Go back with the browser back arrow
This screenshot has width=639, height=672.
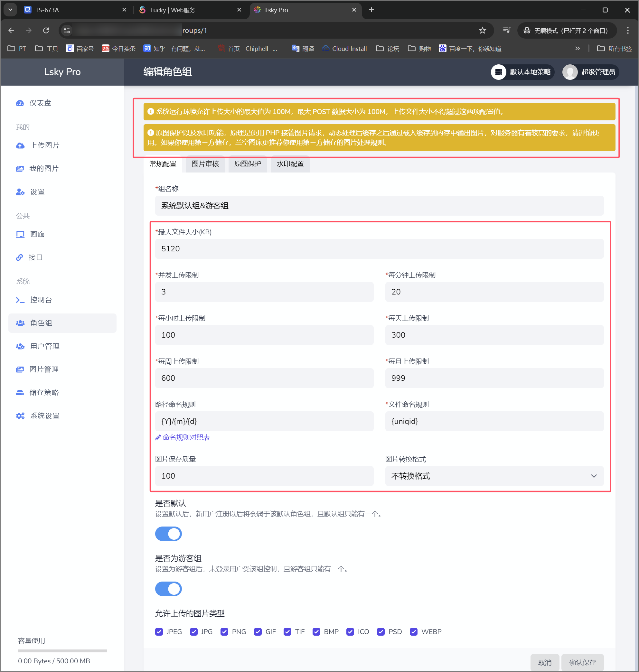(x=11, y=30)
